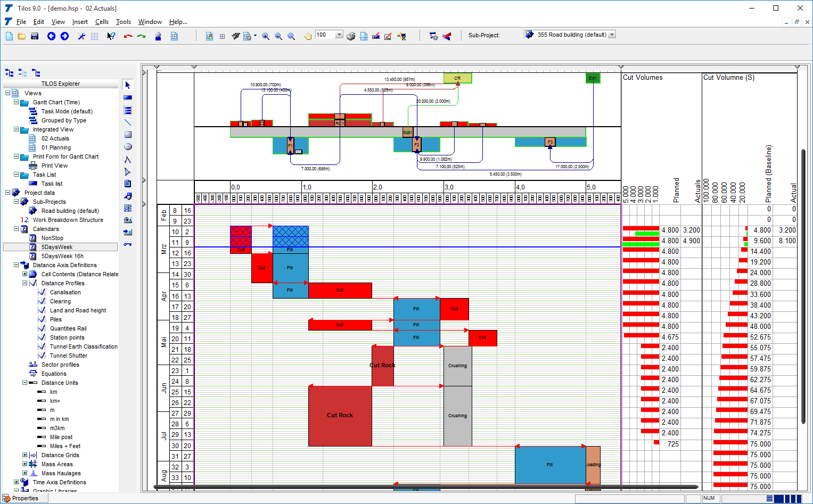Select the Cut Rock task in the chart
This screenshot has width=813, height=504.
[340, 415]
